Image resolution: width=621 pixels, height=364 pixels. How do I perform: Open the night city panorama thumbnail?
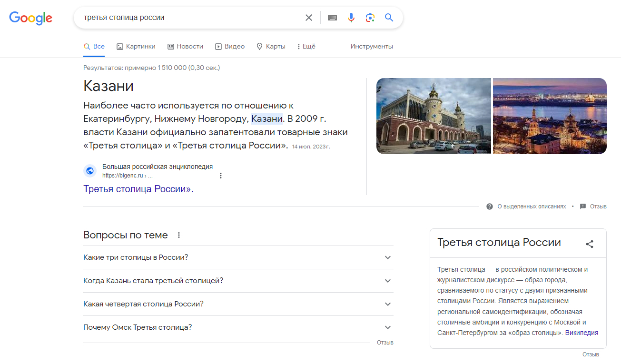tap(550, 116)
